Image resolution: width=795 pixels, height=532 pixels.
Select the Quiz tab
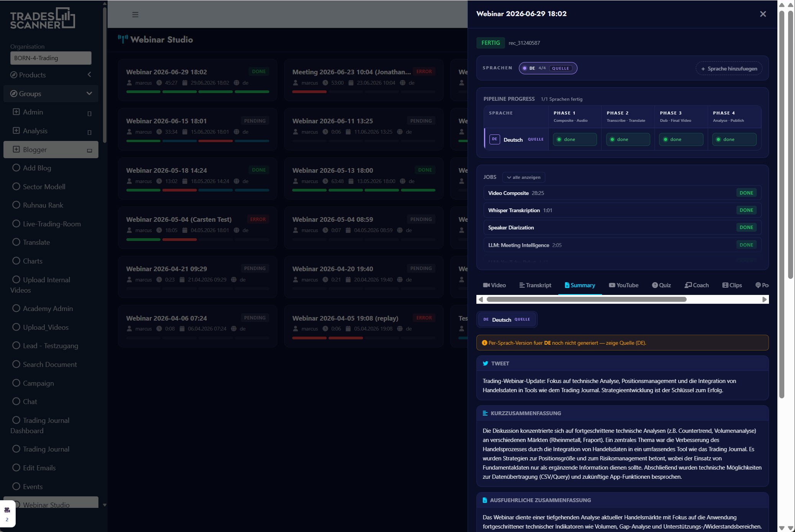coord(661,285)
